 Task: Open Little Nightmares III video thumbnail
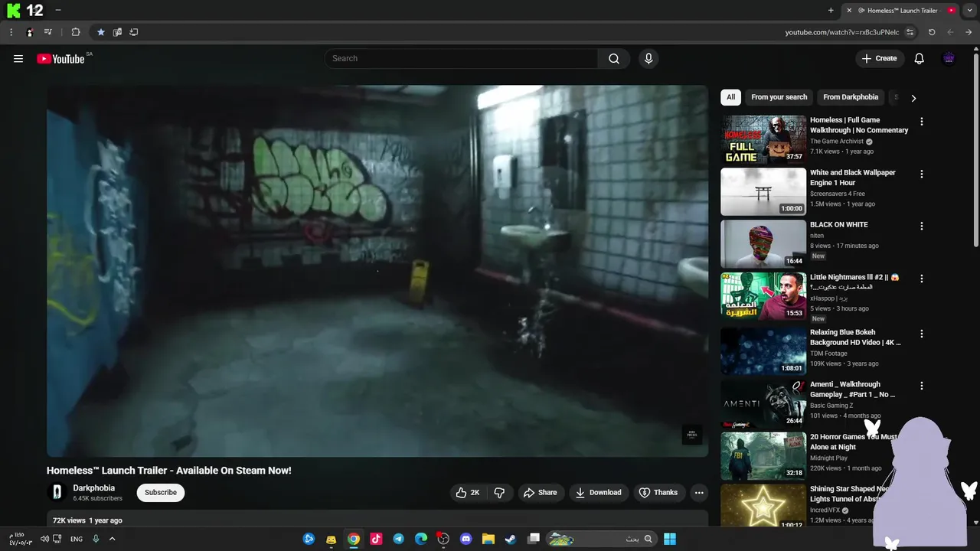coord(763,297)
